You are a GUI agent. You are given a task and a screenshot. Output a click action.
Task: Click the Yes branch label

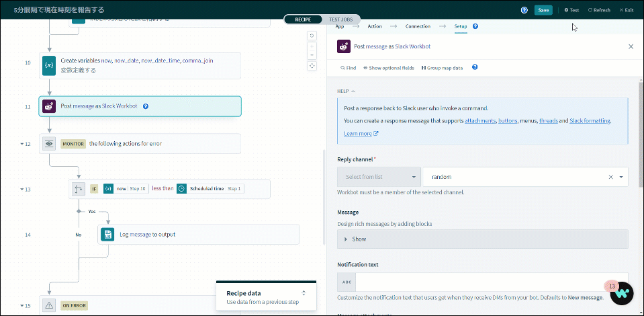[92, 212]
